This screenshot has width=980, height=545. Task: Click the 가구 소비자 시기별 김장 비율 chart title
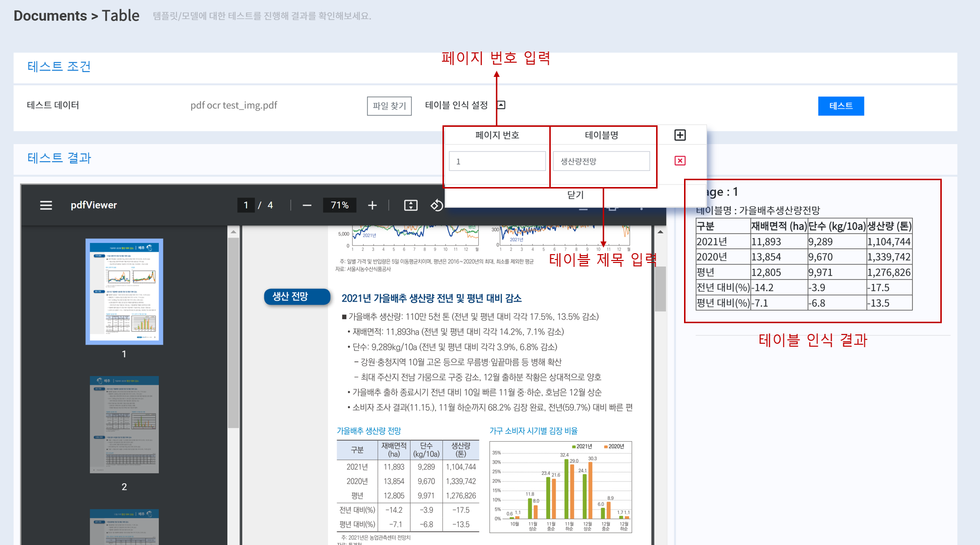(533, 431)
